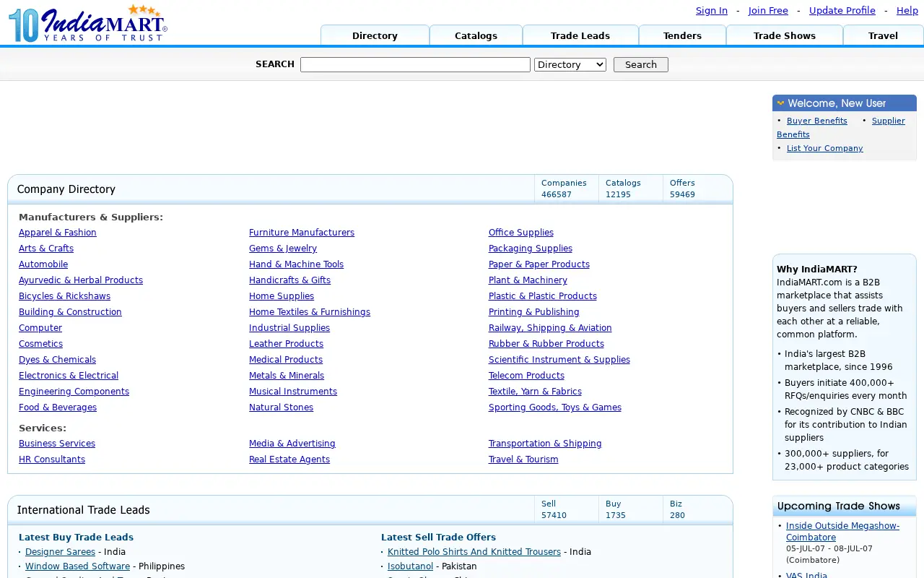This screenshot has height=578, width=924.
Task: Click Real Estate Agents link
Action: (x=289, y=460)
